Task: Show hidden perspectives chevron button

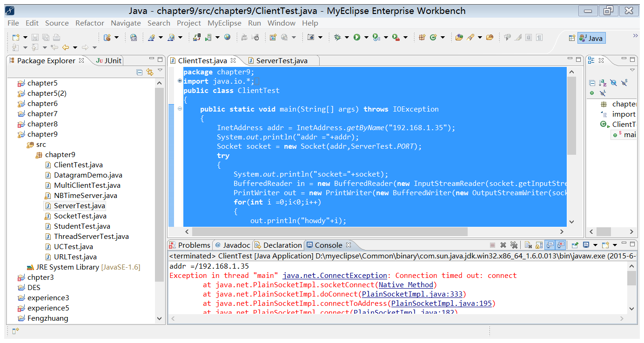Action: click(x=635, y=35)
